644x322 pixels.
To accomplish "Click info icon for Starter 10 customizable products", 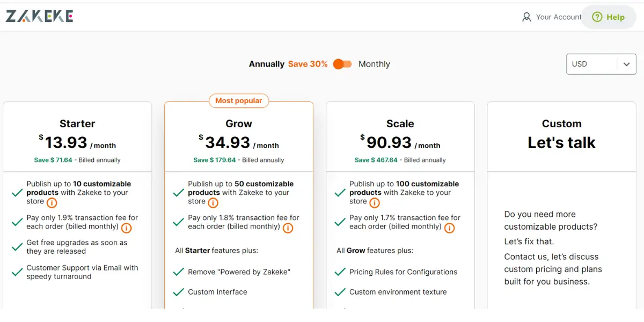I will [52, 203].
